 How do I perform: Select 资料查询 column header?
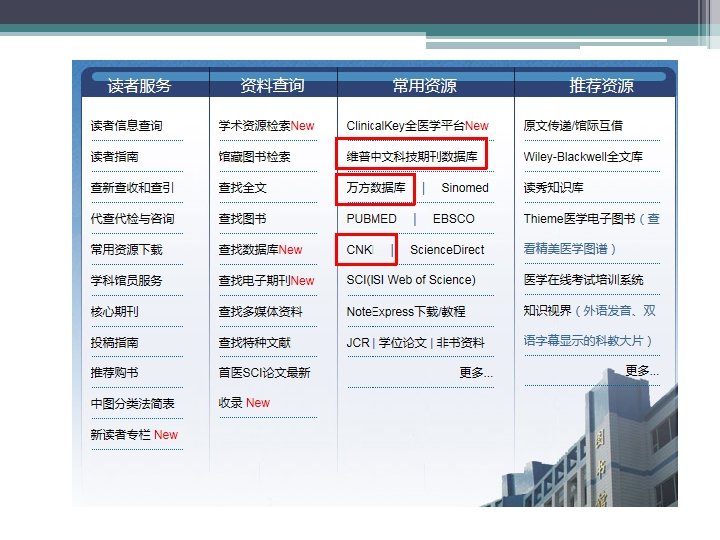pos(272,85)
